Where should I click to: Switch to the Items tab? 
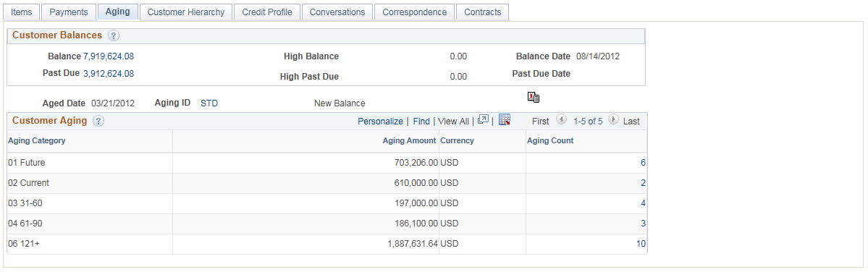pos(22,12)
